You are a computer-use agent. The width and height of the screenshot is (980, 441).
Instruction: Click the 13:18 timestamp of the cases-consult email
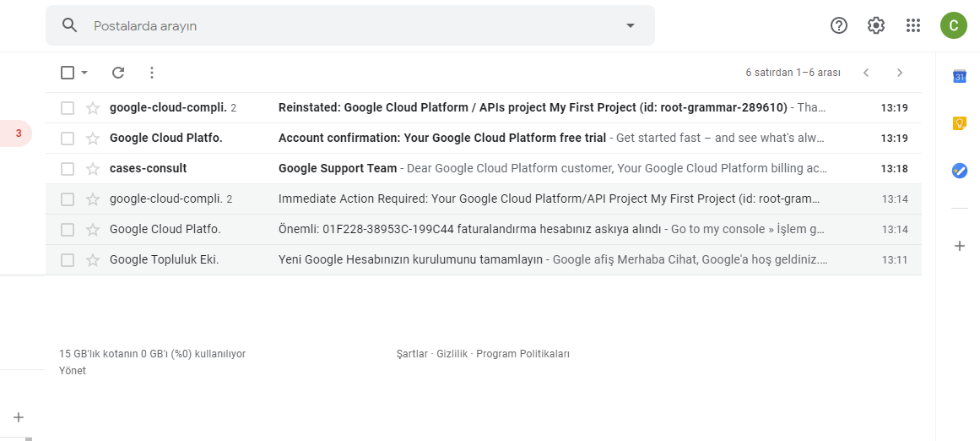point(895,169)
